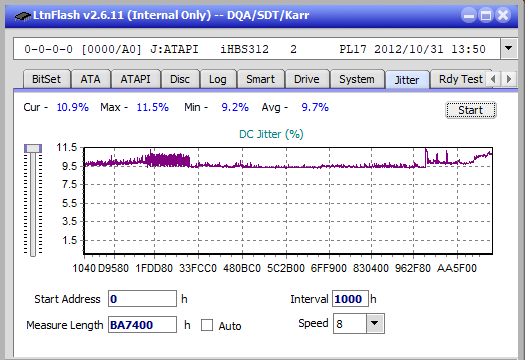
Task: Focus the Interval input field
Action: point(350,299)
